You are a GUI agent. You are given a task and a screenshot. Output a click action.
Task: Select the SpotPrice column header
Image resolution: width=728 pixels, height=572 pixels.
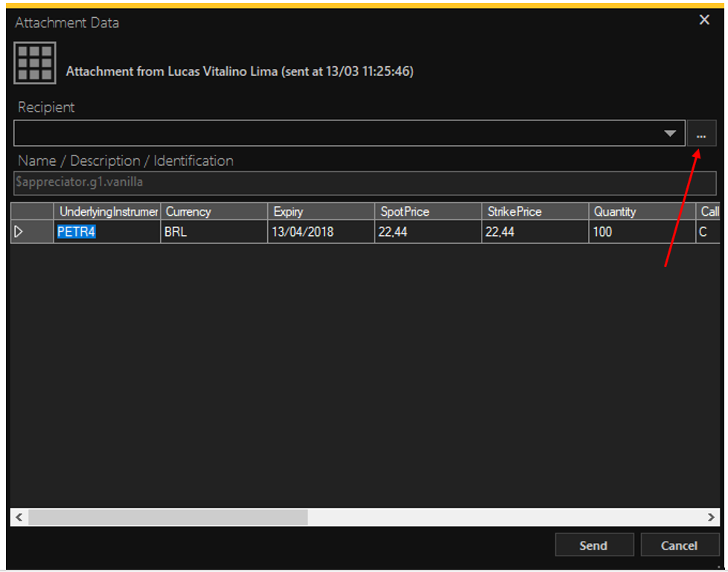coord(428,212)
